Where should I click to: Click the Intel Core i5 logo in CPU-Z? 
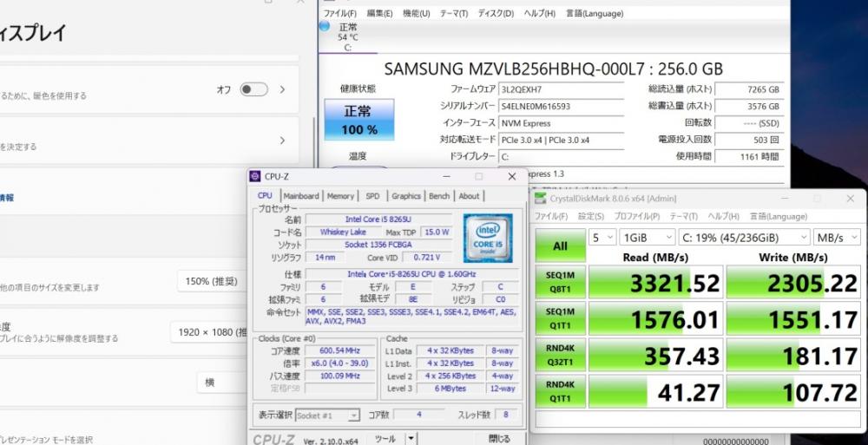point(488,238)
